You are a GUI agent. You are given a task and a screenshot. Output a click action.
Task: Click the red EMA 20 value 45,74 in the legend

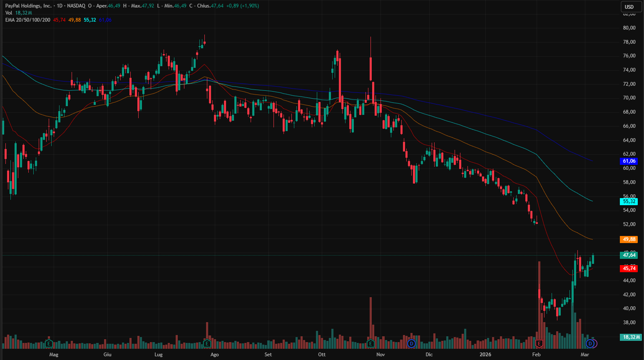click(60, 20)
